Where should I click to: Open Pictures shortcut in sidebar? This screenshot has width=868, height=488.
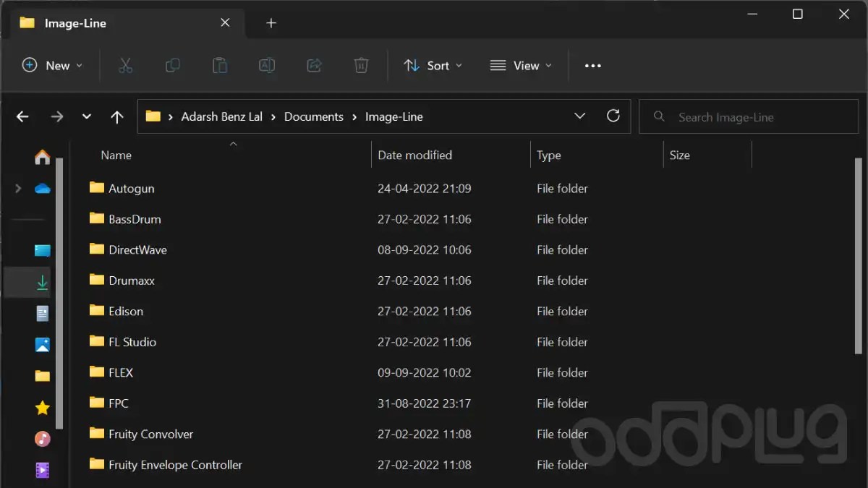click(43, 345)
